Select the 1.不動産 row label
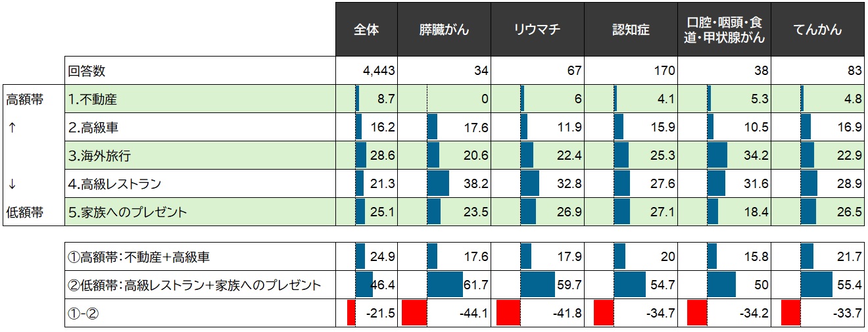 [x=93, y=99]
